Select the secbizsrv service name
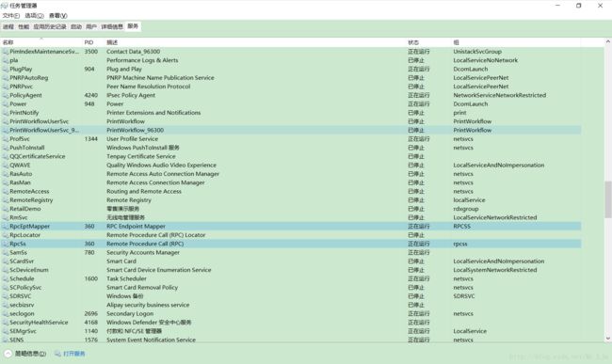 coord(22,305)
